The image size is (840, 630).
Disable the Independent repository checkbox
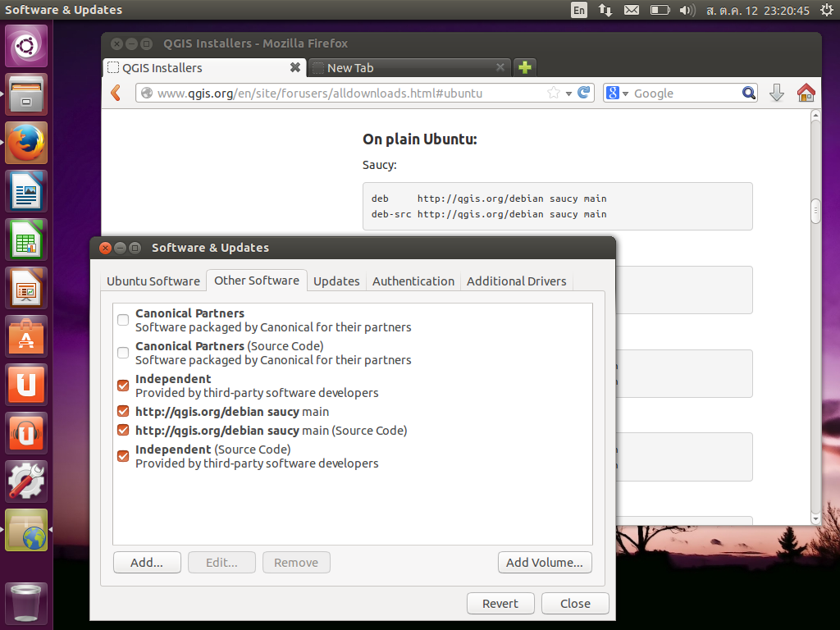click(x=123, y=386)
